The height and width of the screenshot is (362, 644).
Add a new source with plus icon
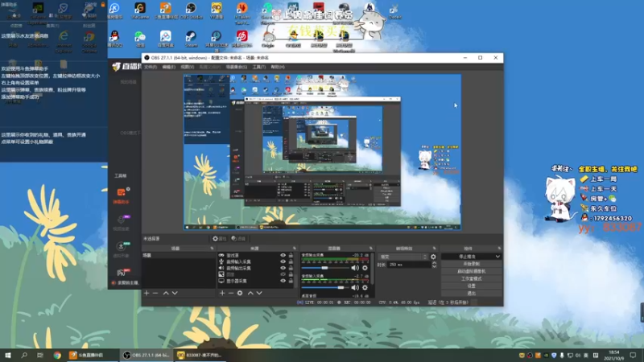pos(222,293)
